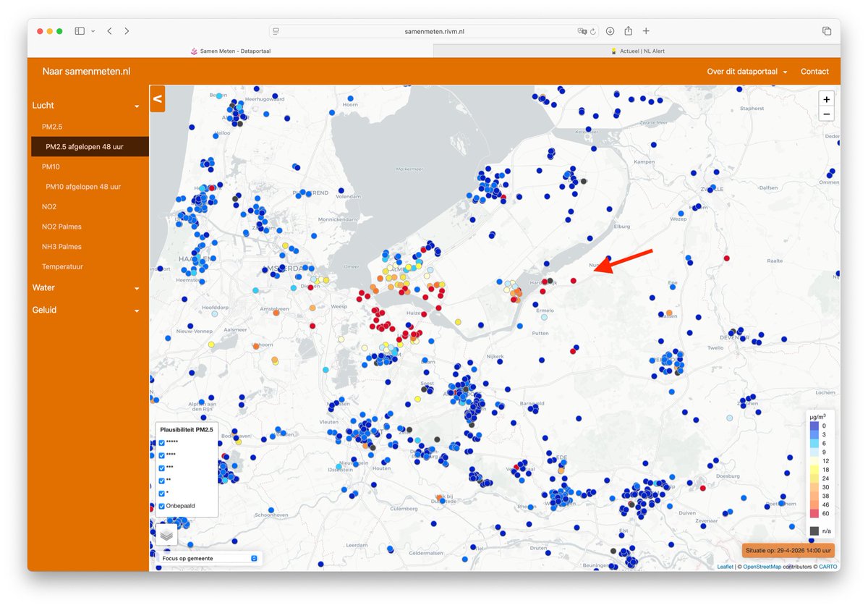This screenshot has width=868, height=608.
Task: Open the sidebar dropdown arrow next to sidebar icon
Action: pos(93,31)
